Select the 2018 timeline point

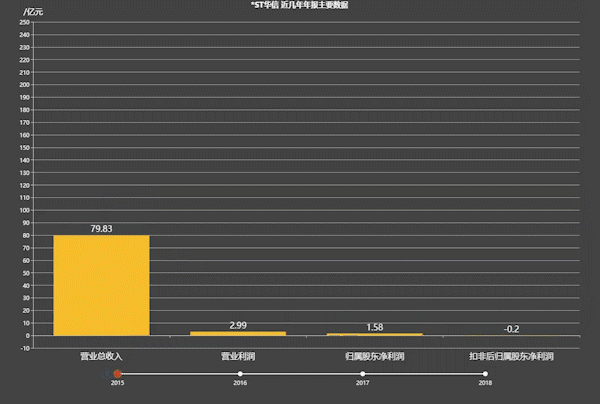click(485, 374)
